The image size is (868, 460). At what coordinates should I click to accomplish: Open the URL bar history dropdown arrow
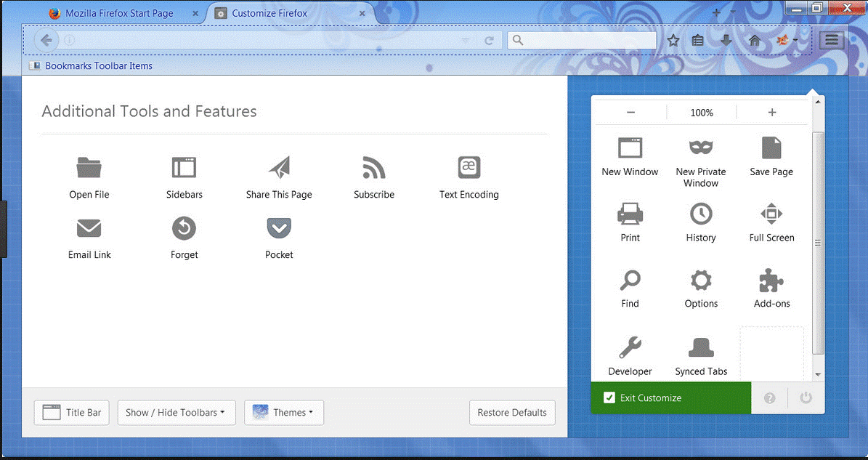(x=466, y=41)
